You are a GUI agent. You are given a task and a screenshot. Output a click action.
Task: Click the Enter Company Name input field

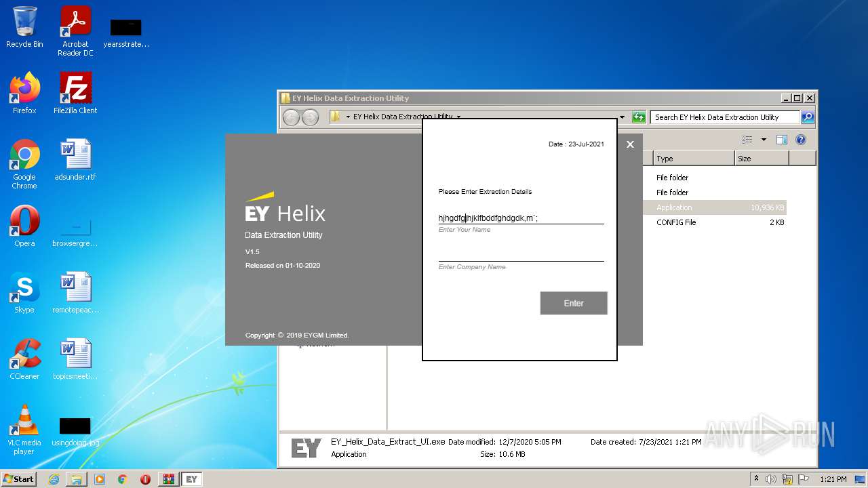[x=521, y=254]
